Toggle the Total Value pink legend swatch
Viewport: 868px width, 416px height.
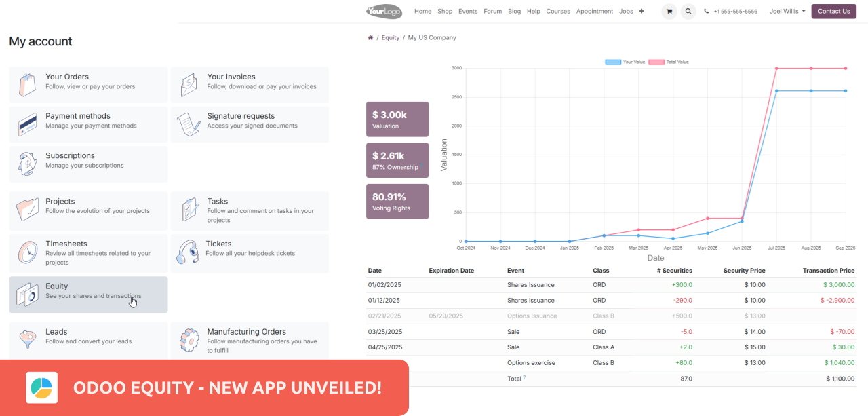coord(656,62)
